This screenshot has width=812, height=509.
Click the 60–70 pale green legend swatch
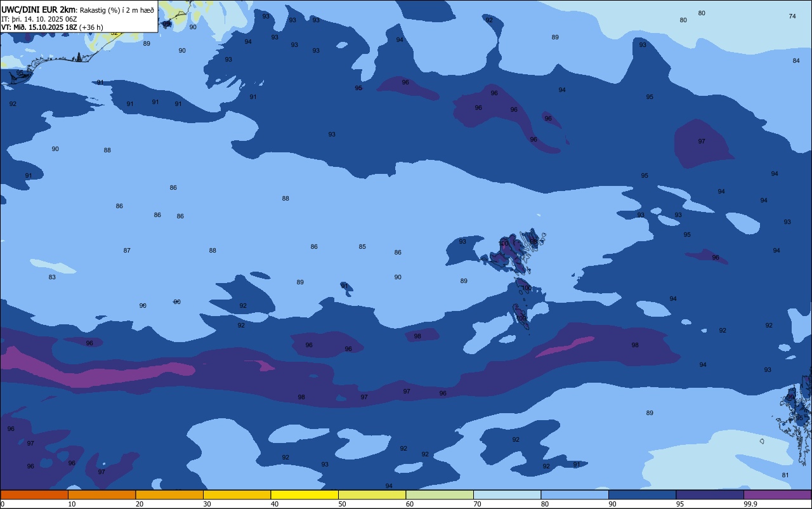[x=440, y=494]
